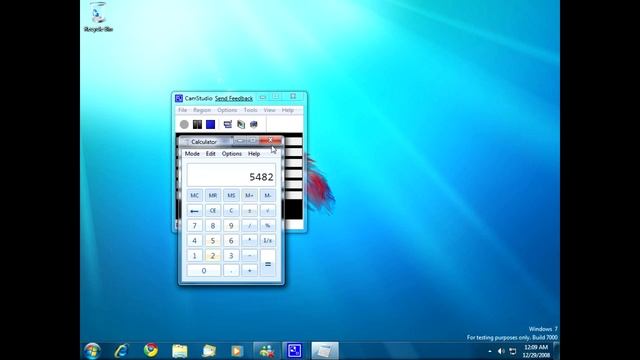This screenshot has height=360, width=640.
Task: Show hidden system tray icons
Action: [x=490, y=351]
